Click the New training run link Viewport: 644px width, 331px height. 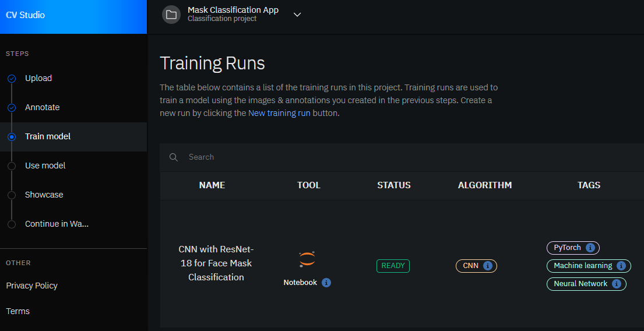(279, 114)
